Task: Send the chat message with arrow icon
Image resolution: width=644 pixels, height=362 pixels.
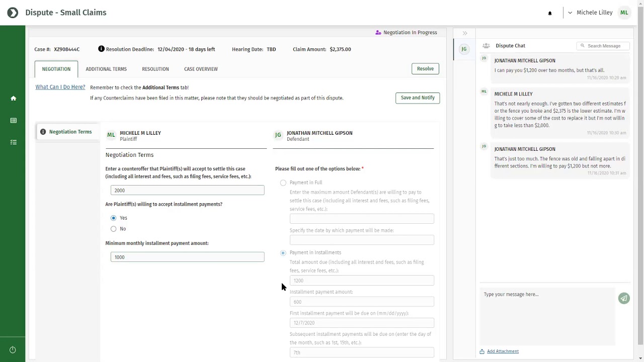Action: (624, 298)
